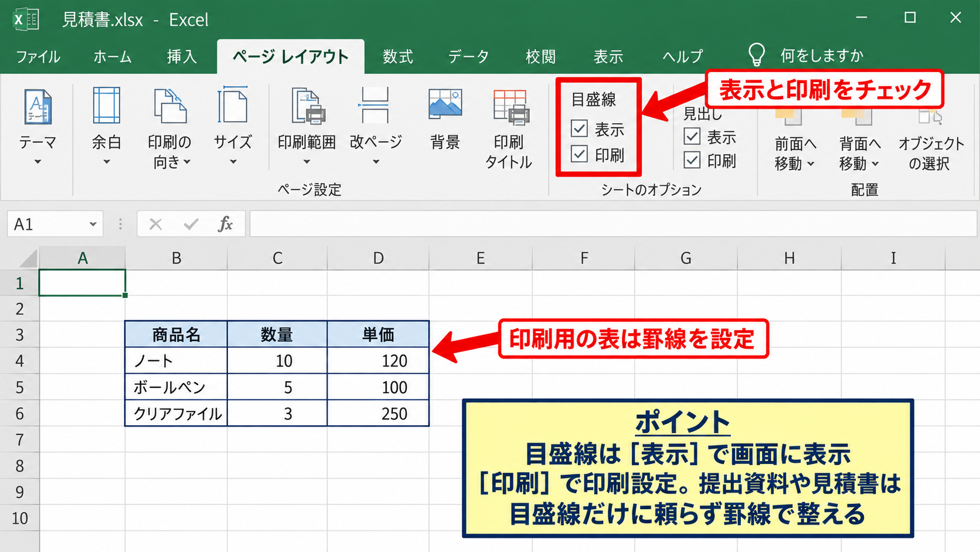Click the 何をしますか search box
This screenshot has height=552, width=980.
click(x=822, y=56)
